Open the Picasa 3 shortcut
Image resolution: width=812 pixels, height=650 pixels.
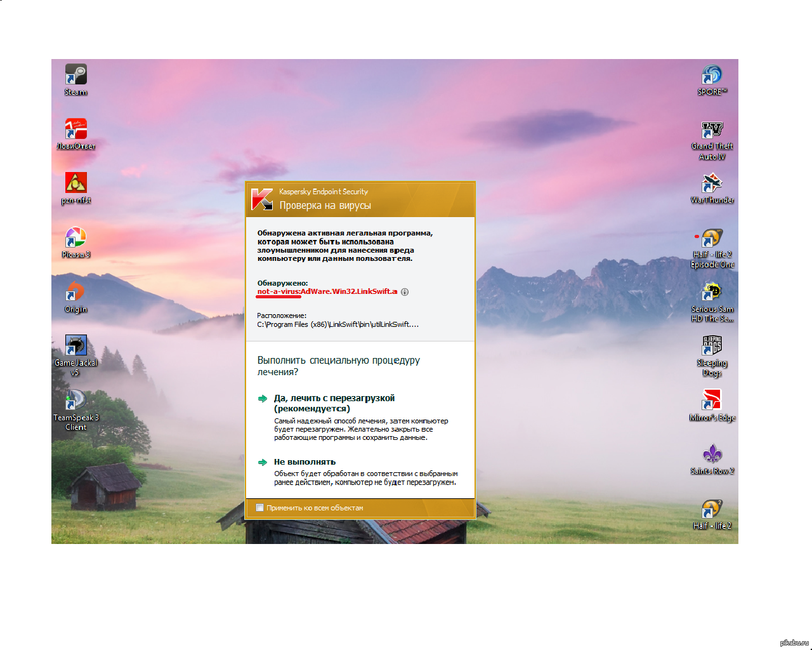coord(75,242)
